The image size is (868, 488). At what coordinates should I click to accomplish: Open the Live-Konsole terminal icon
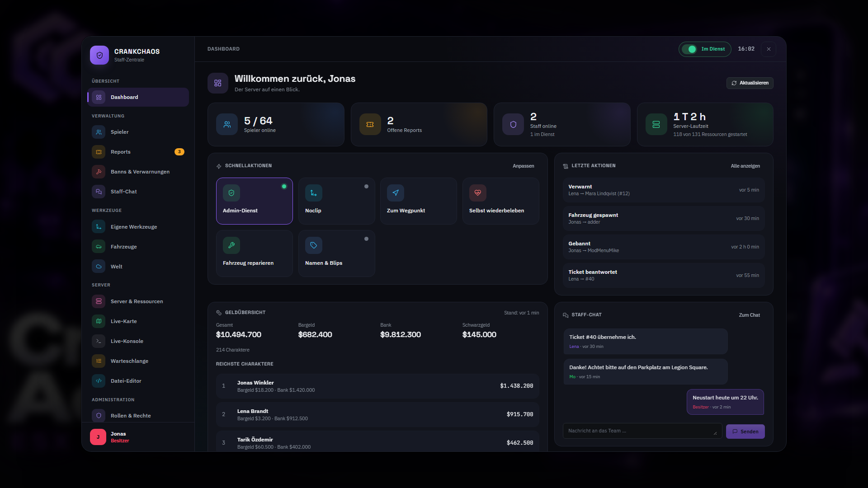[x=99, y=341]
